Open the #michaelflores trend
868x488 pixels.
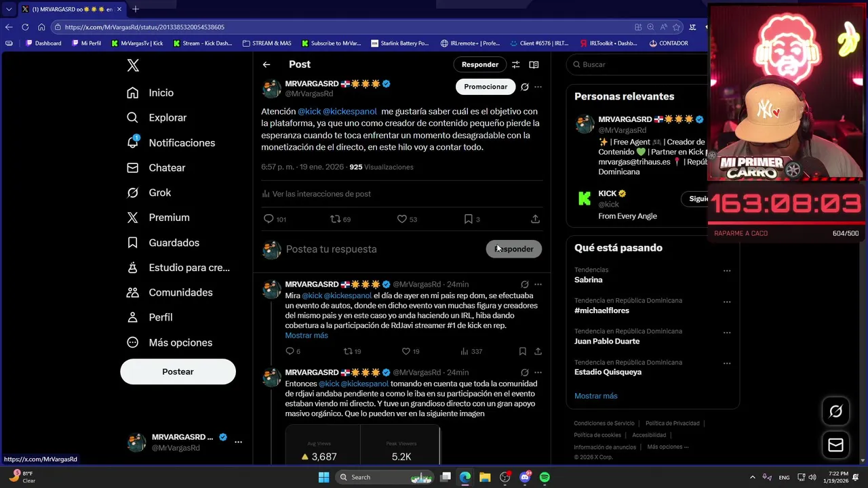coord(602,310)
